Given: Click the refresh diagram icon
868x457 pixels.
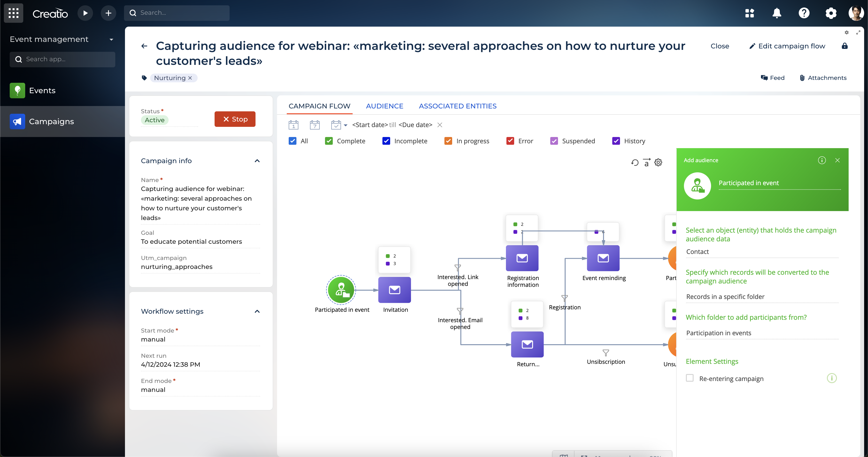Looking at the screenshot, I should pyautogui.click(x=635, y=163).
